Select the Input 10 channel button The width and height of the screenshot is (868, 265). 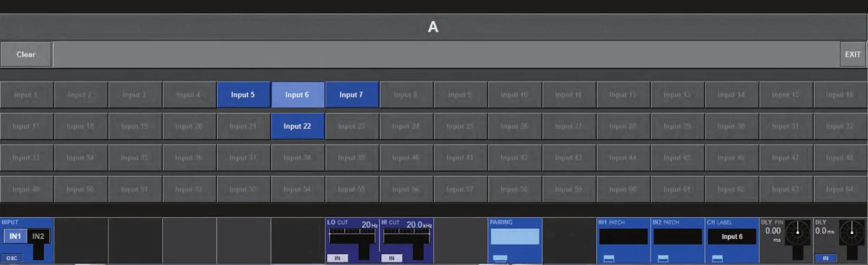[514, 95]
